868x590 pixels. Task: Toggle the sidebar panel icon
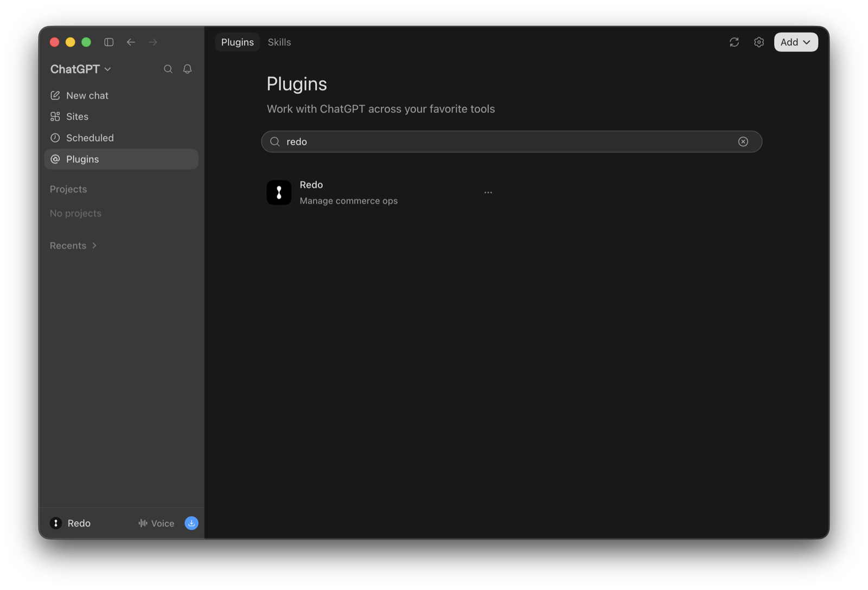pyautogui.click(x=109, y=42)
